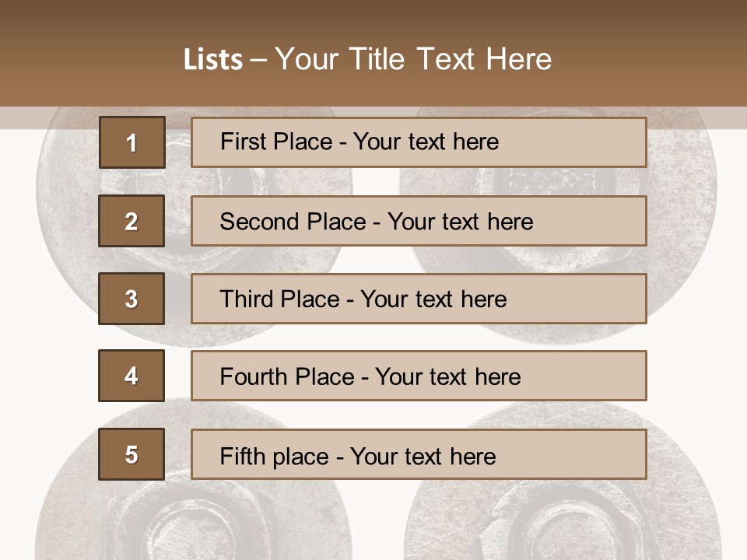Select the number 4 box
The image size is (747, 560).
132,376
